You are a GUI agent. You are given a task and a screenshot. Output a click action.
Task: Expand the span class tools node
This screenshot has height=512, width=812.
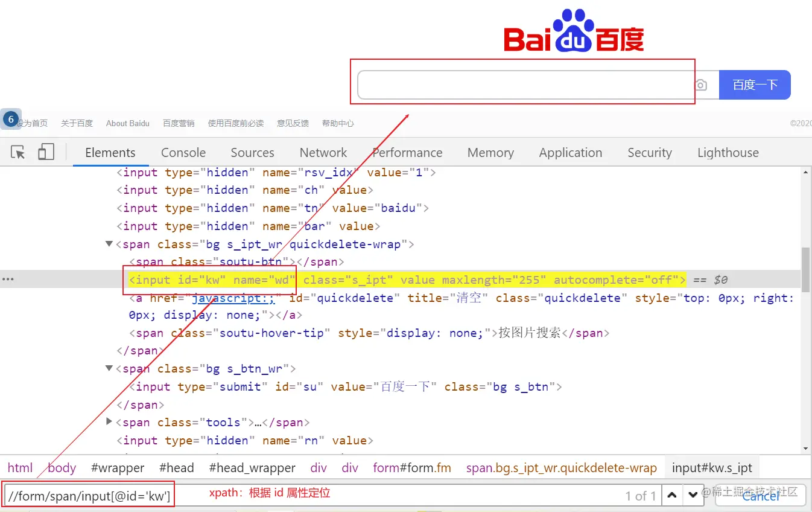109,421
